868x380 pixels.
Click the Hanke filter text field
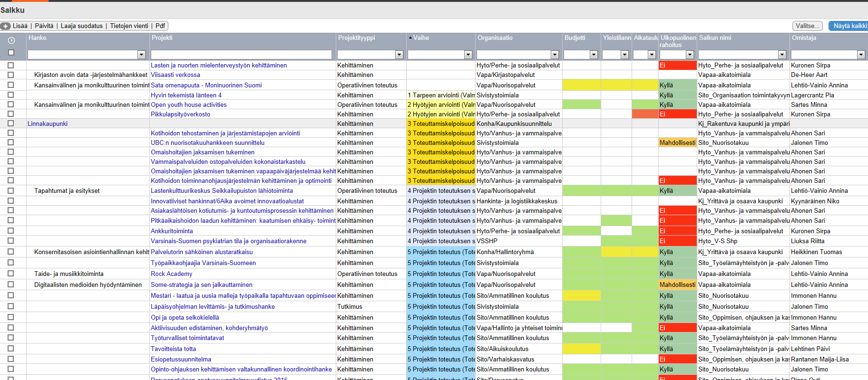(83, 55)
